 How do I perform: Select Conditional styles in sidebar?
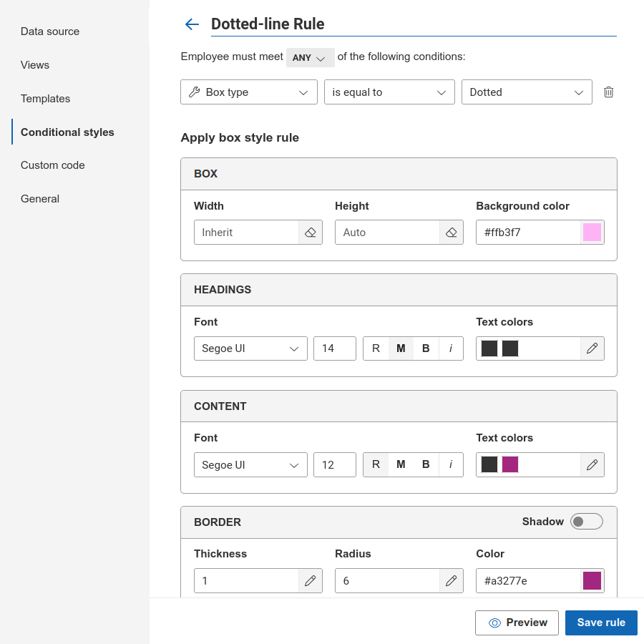tap(67, 132)
